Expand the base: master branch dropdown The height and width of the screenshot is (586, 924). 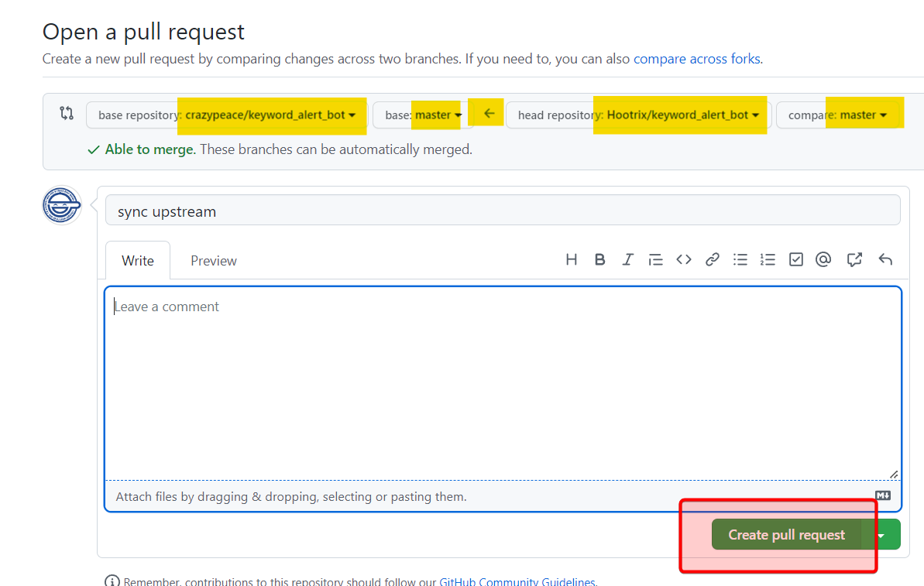click(x=422, y=115)
